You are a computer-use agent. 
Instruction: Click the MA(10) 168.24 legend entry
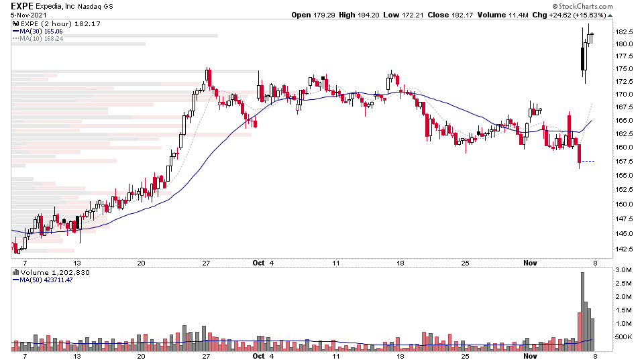(x=38, y=39)
